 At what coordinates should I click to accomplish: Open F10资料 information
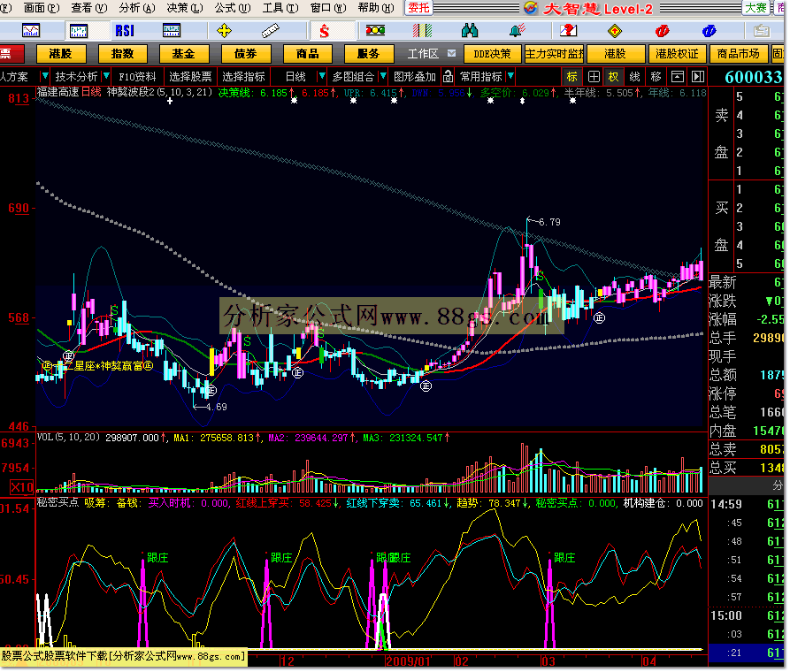[x=137, y=77]
